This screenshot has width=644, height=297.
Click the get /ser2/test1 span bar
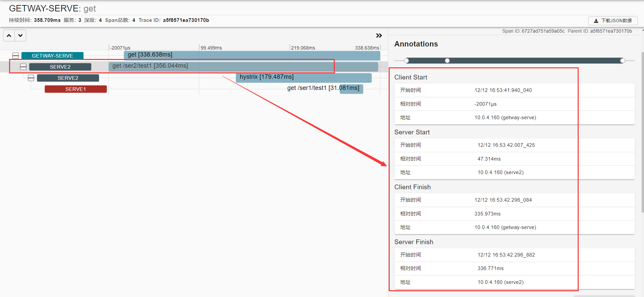click(243, 66)
